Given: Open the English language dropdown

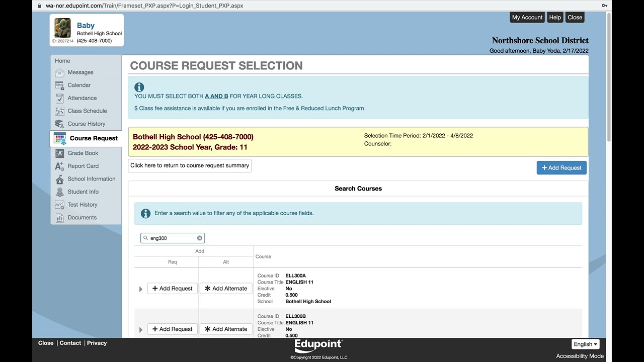Looking at the screenshot, I should [x=586, y=344].
